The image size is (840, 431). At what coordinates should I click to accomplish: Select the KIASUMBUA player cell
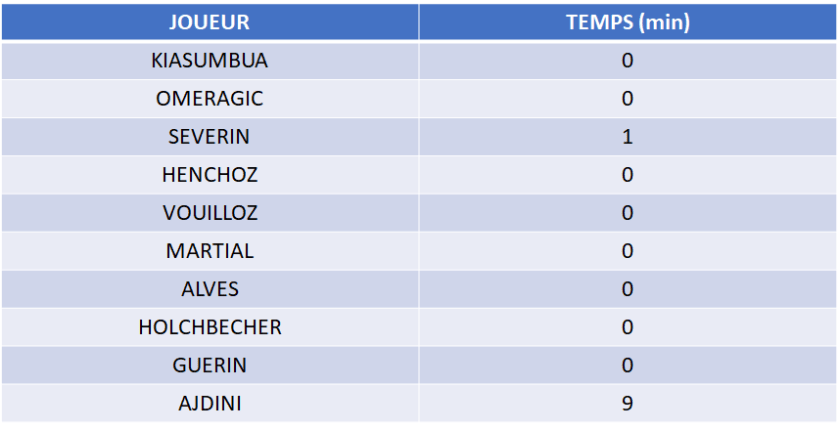click(x=209, y=60)
